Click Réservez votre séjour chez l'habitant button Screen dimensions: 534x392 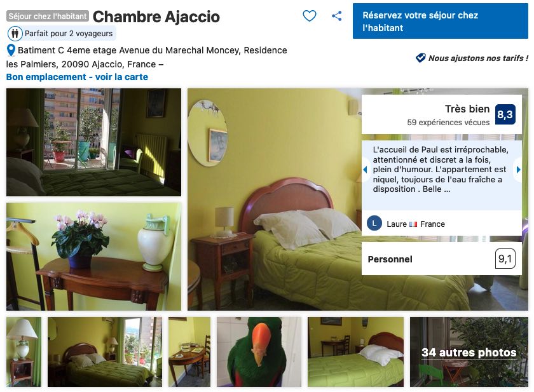coord(441,21)
